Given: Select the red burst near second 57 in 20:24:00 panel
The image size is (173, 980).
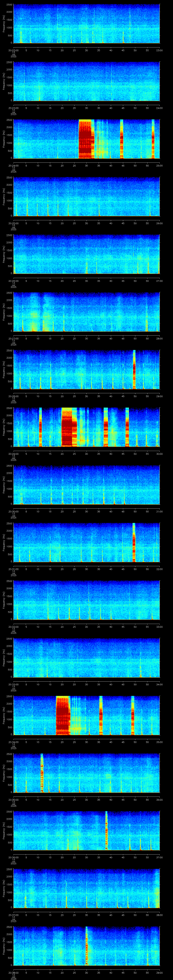Looking at the screenshot, I should (x=153, y=139).
